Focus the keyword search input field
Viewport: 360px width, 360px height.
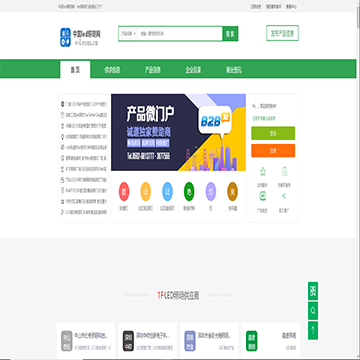(180, 34)
